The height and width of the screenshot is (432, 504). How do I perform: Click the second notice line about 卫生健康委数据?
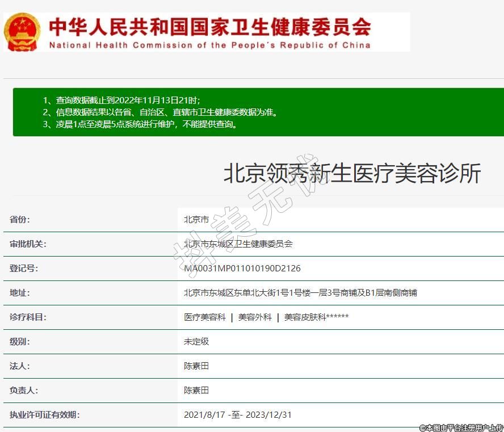[x=160, y=112]
